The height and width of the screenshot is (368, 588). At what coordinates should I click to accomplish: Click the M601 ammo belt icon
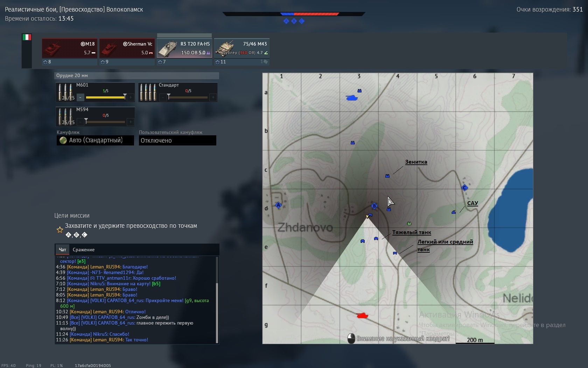(65, 92)
